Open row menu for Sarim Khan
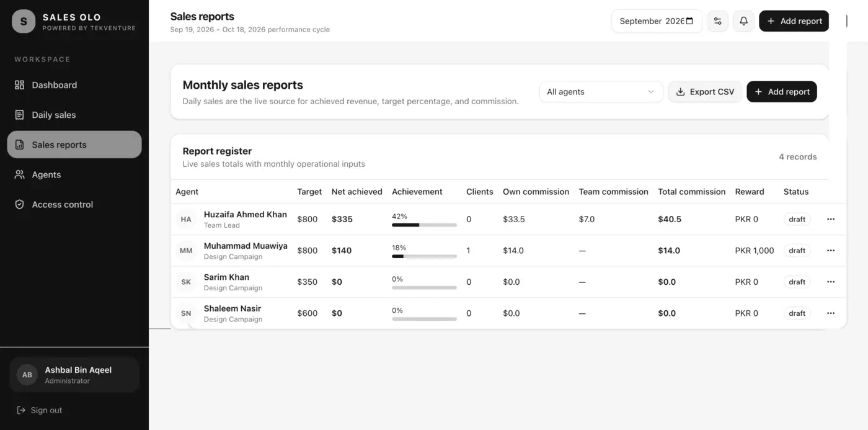This screenshot has height=430, width=868. (x=831, y=282)
